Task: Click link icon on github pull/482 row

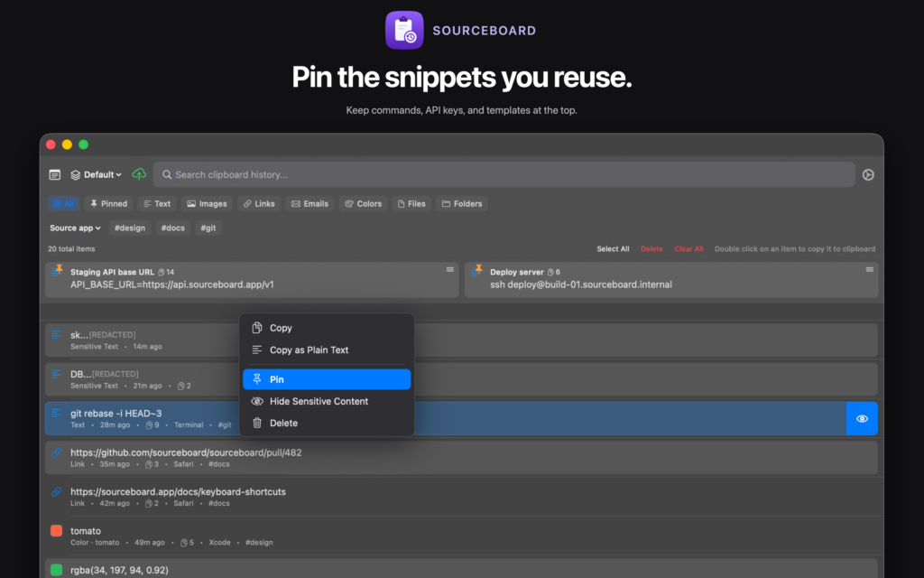Action: tap(56, 452)
